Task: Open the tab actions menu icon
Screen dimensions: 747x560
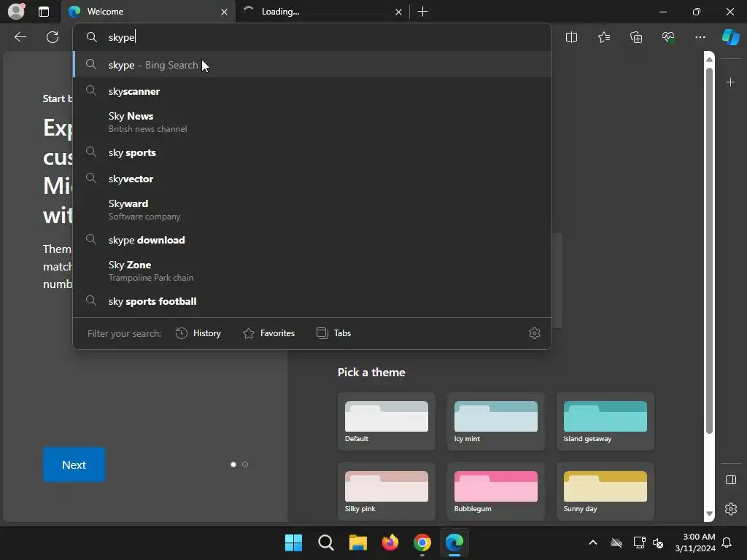Action: (x=44, y=12)
